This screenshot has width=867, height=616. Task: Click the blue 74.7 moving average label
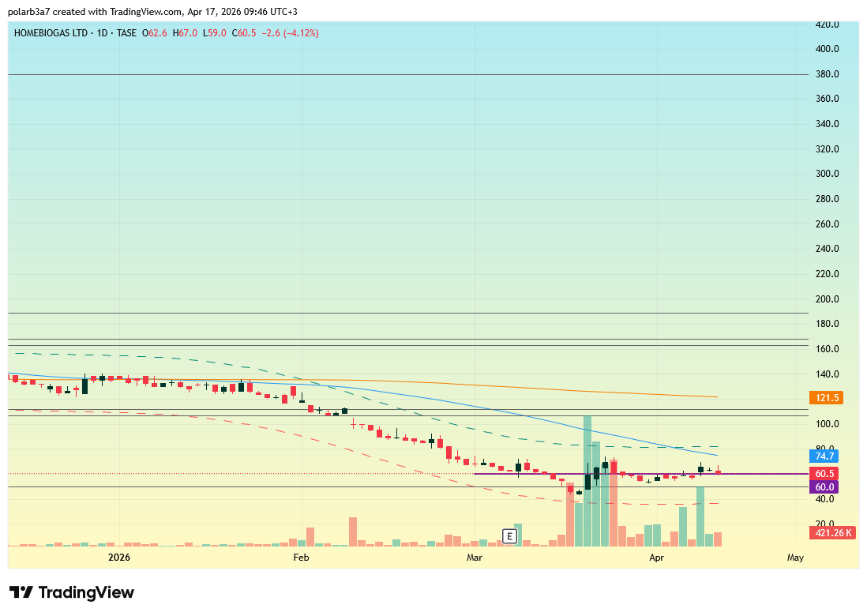click(x=824, y=456)
